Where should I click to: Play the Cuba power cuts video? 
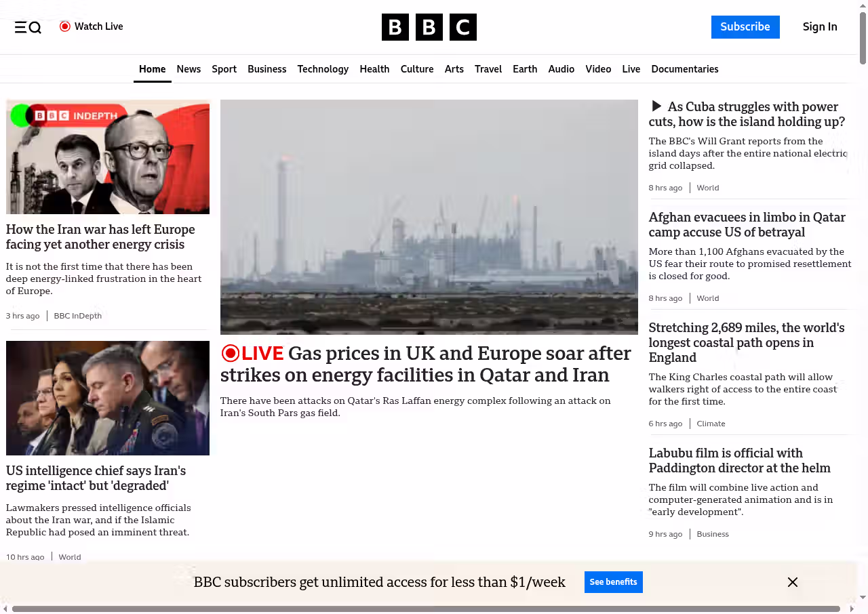point(656,106)
